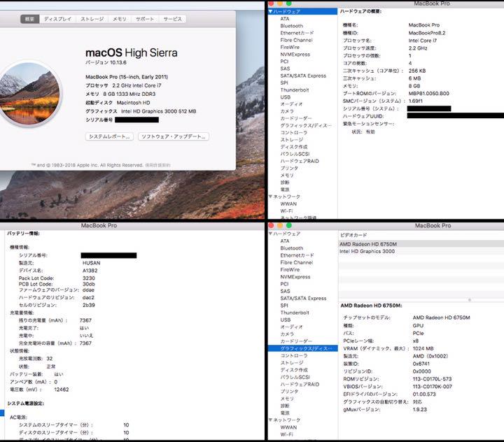Click the green zoom button of hardware overview window

point(288,3)
